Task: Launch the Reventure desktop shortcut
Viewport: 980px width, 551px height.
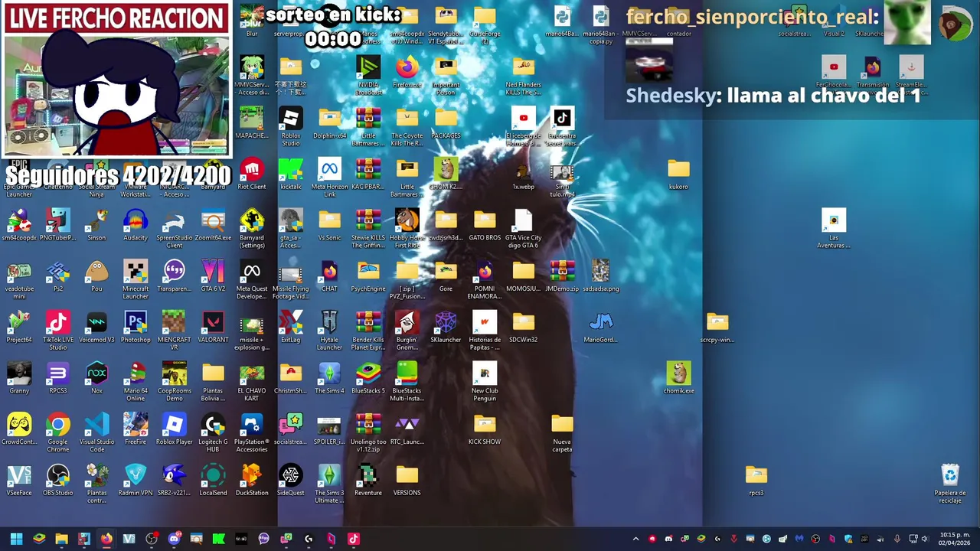Action: click(368, 480)
